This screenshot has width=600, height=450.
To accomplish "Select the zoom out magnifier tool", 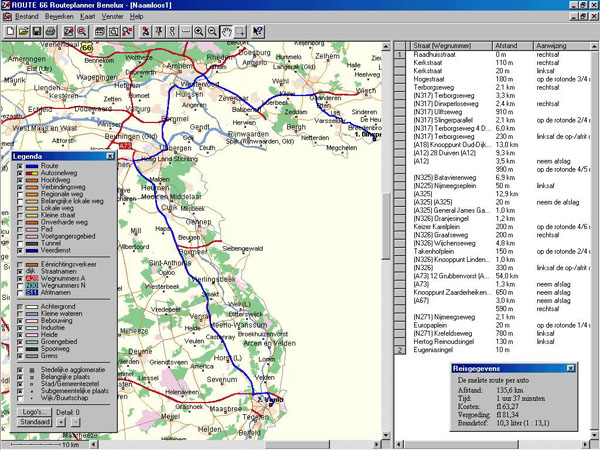I will (214, 32).
